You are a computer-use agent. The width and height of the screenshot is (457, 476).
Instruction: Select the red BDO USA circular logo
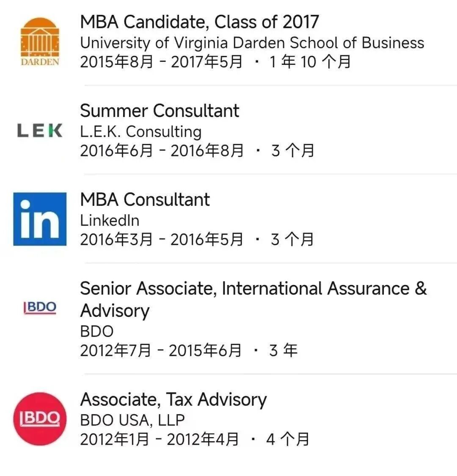tap(40, 419)
